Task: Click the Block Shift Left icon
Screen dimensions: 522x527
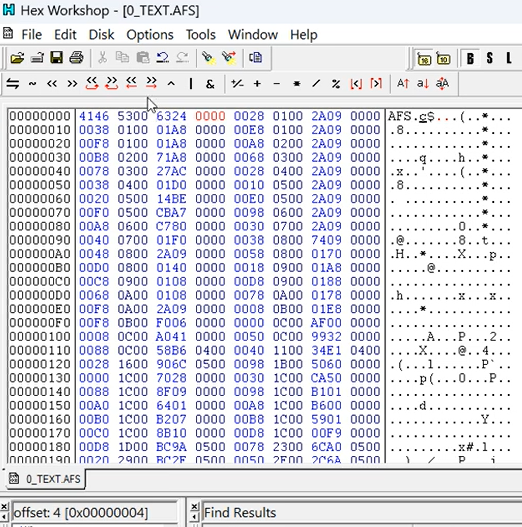Action: (131, 83)
